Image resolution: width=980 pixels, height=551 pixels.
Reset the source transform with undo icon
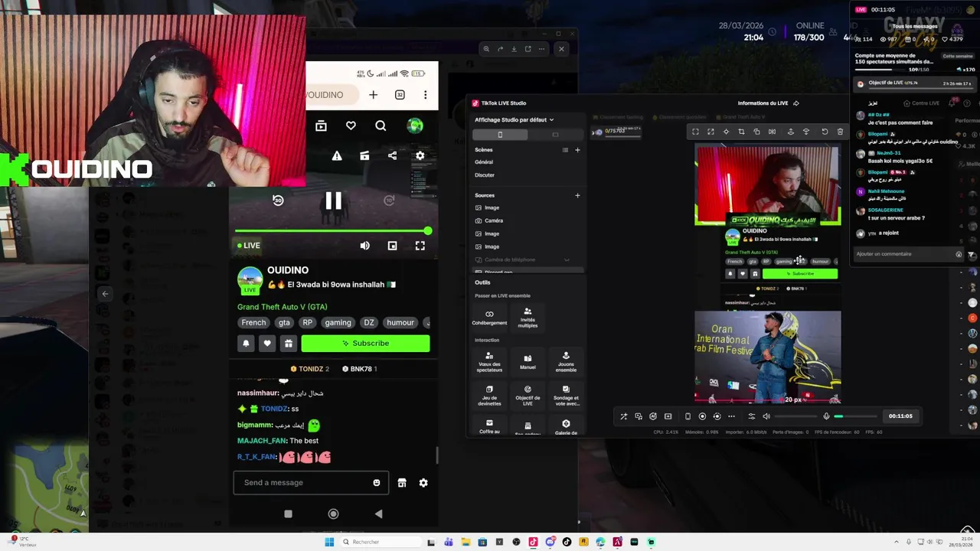coord(825,132)
